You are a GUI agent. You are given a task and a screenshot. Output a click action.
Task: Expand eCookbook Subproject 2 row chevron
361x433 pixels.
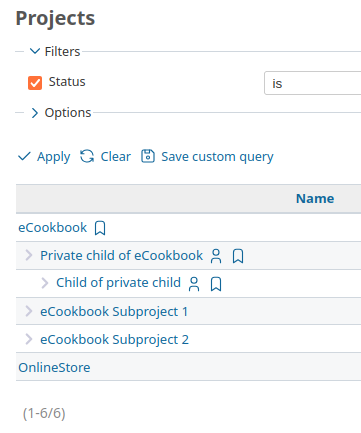point(29,339)
